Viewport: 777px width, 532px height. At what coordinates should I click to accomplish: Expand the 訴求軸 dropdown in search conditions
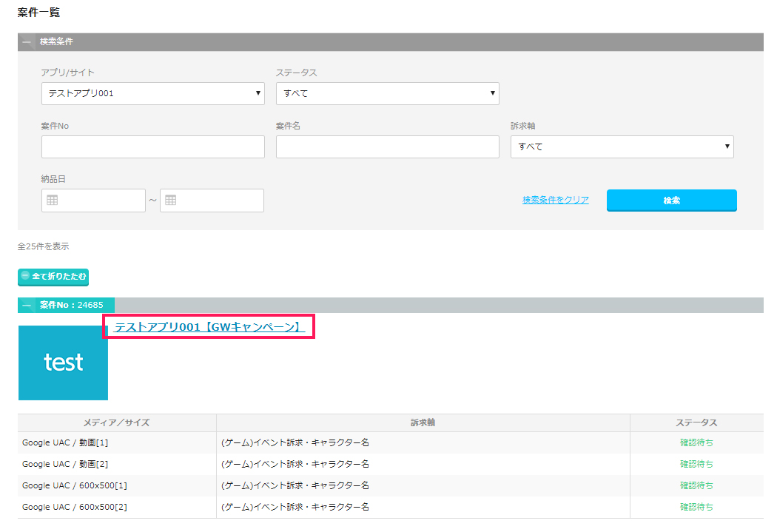click(x=622, y=147)
